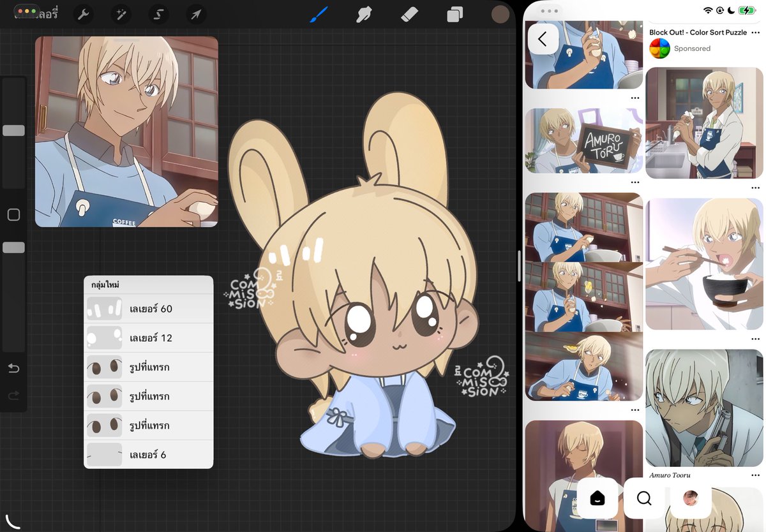Undo with the sidebar undo arrow
Viewport: 766px width, 532px height.
click(13, 368)
